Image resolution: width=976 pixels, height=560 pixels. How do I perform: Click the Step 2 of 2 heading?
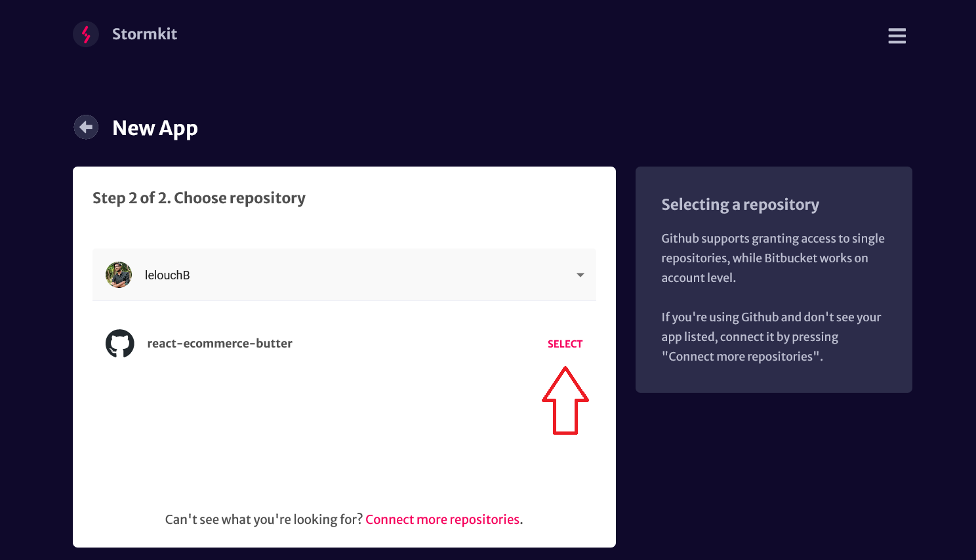pyautogui.click(x=199, y=198)
